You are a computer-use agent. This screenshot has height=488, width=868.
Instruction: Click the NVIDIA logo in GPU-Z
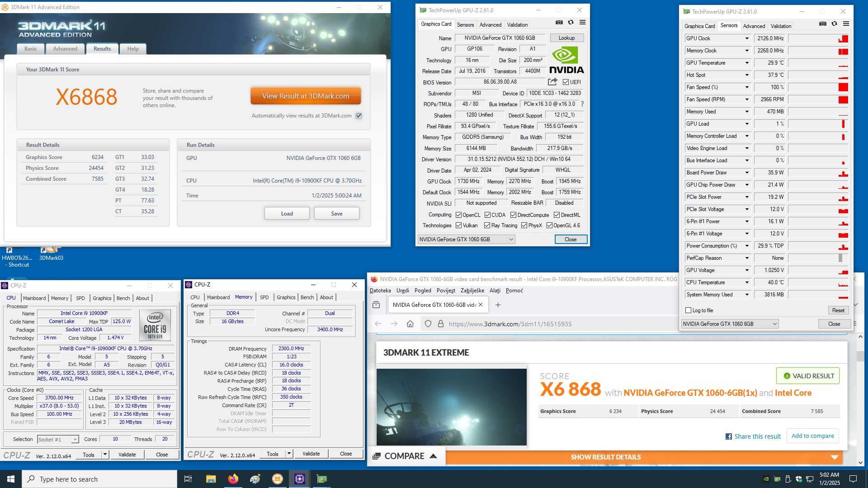tap(566, 61)
